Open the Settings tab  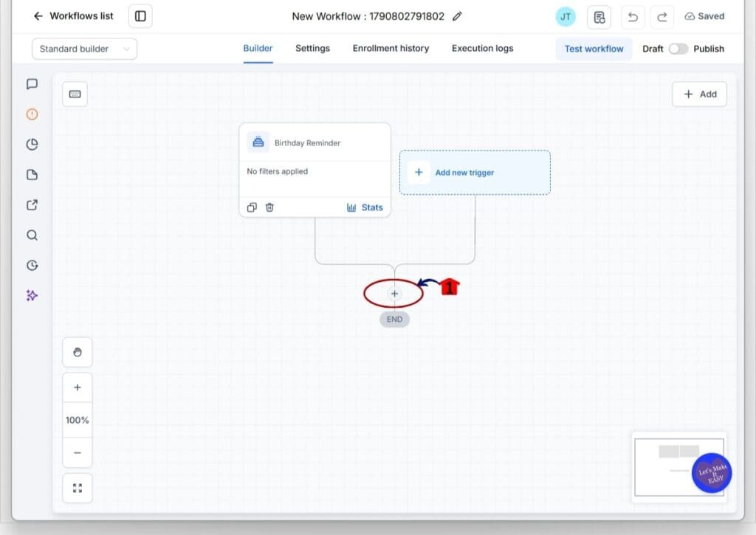tap(312, 48)
